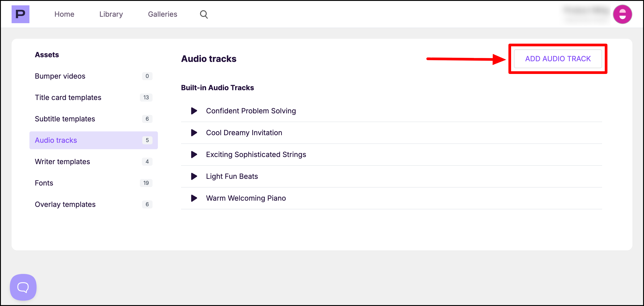Select Title card templates category

coord(68,97)
